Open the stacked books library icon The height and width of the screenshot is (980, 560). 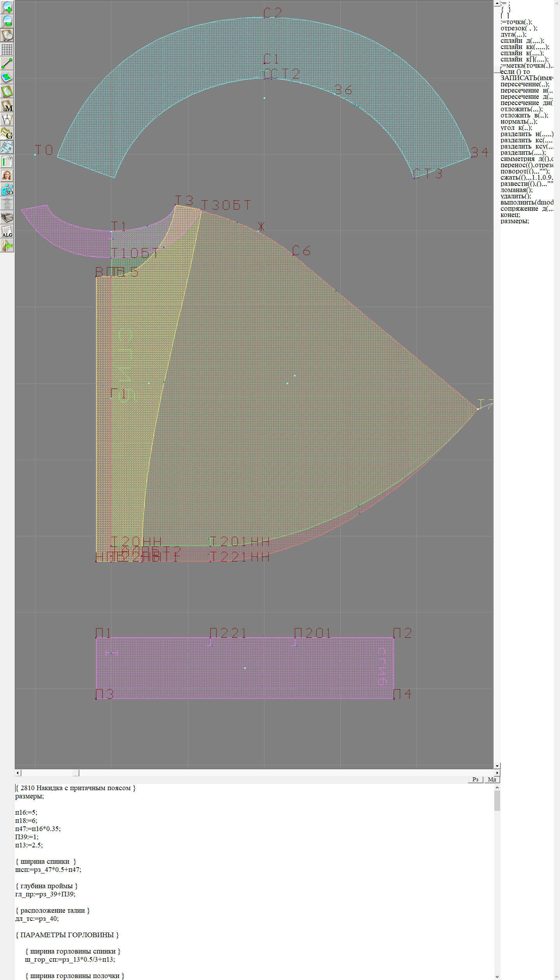tap(7, 217)
